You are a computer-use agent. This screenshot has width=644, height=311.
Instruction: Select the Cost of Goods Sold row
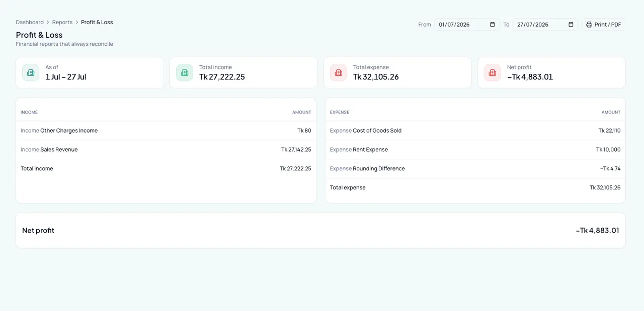pyautogui.click(x=475, y=131)
